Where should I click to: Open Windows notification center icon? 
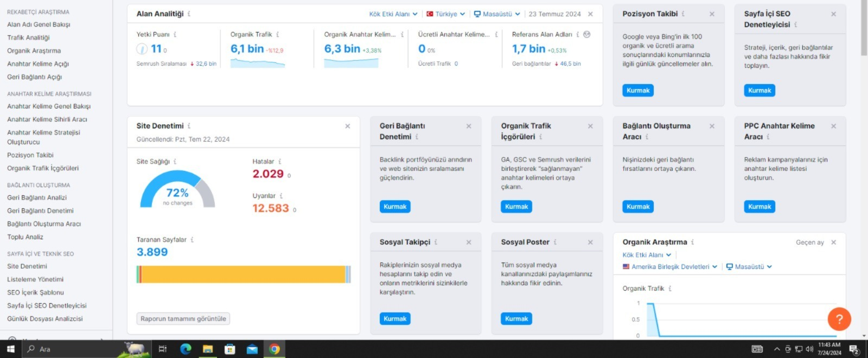(854, 349)
